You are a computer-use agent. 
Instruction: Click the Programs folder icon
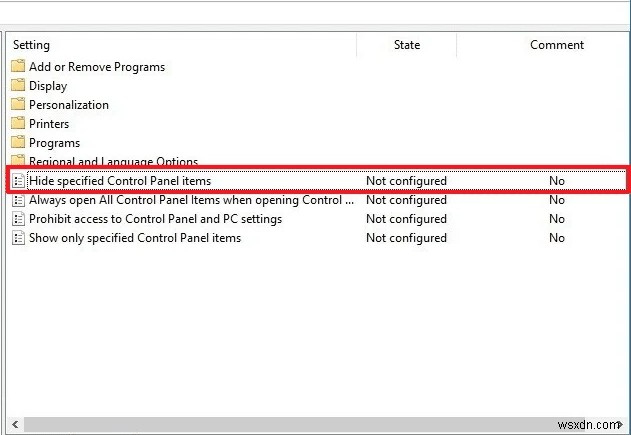coord(18,143)
